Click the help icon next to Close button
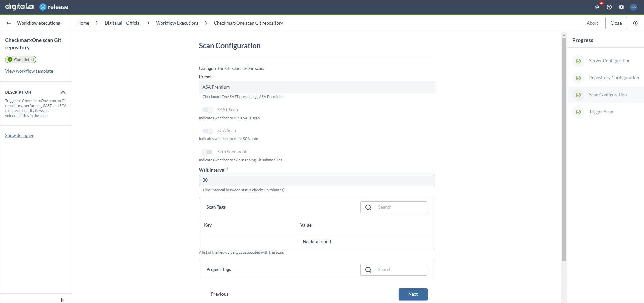Screen dimensions: 644x303 point(635,23)
